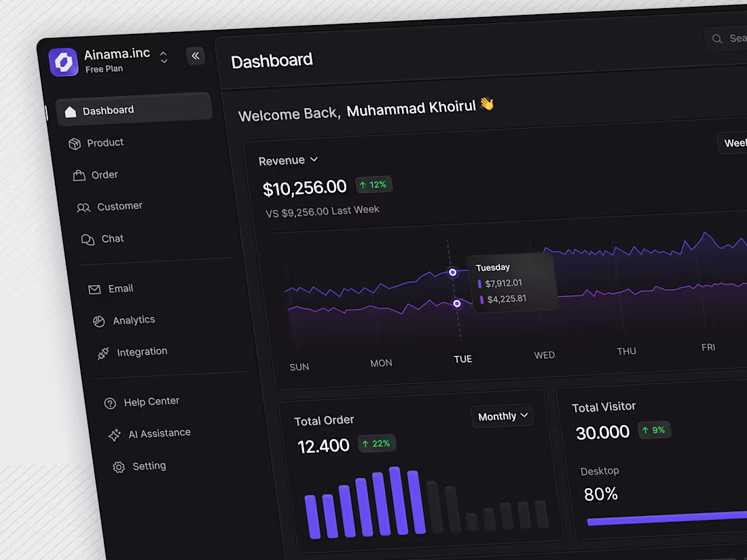Open the Revenue metric dropdown
The image size is (747, 560).
click(x=289, y=160)
